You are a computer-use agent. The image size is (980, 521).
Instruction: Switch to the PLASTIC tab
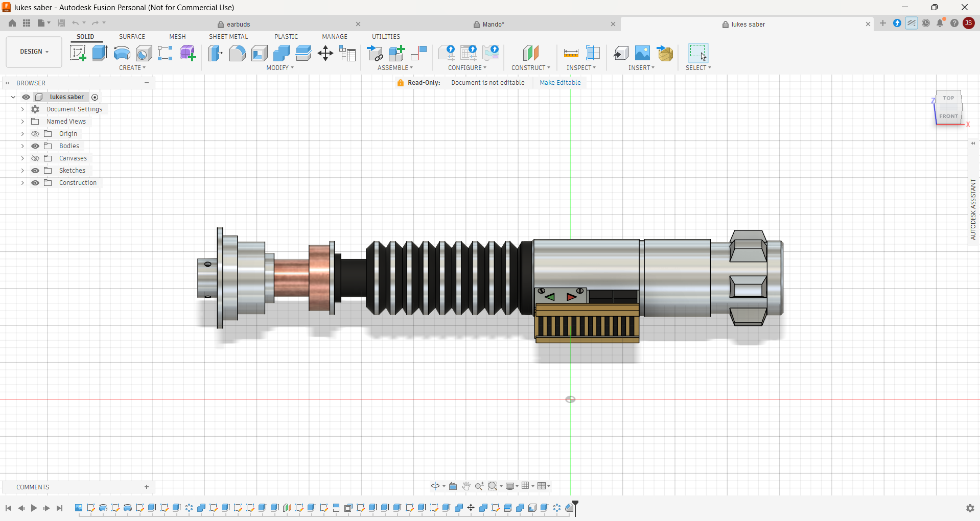click(286, 37)
